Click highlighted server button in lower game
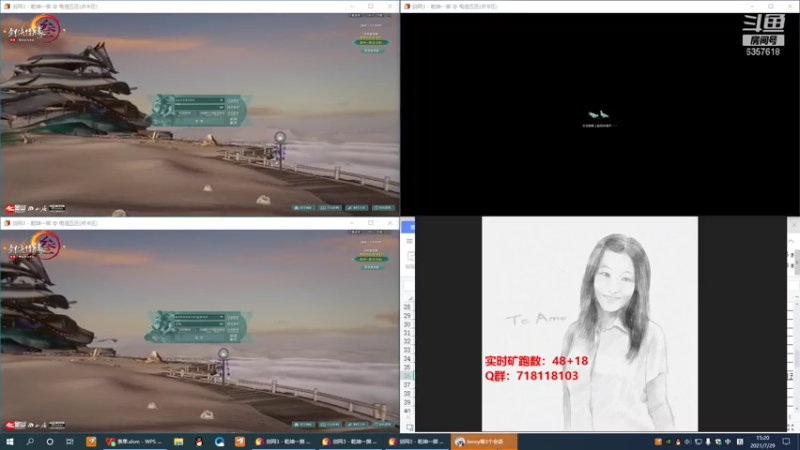 click(371, 259)
